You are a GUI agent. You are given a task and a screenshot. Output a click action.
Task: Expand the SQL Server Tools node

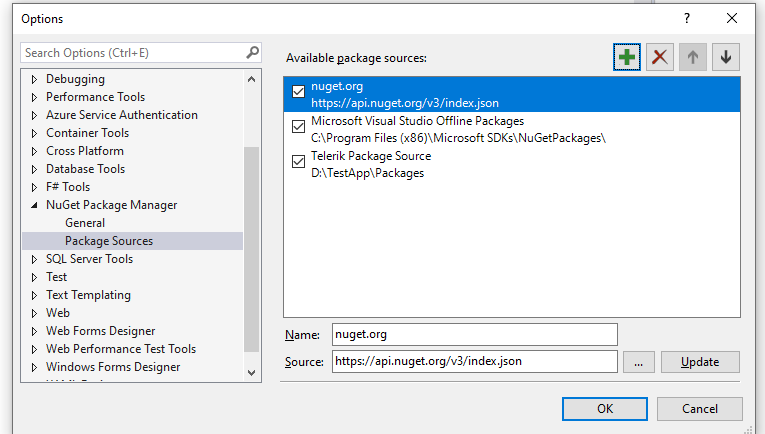35,259
